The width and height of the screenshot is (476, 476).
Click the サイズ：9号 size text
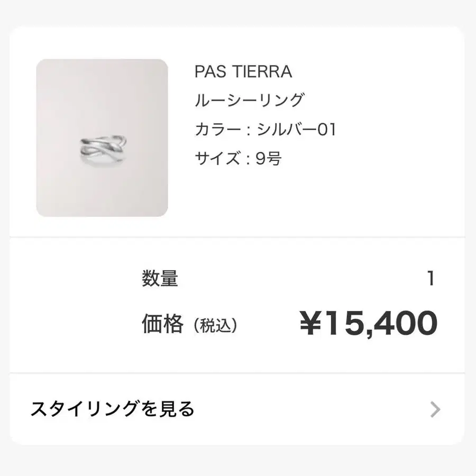[x=238, y=158]
